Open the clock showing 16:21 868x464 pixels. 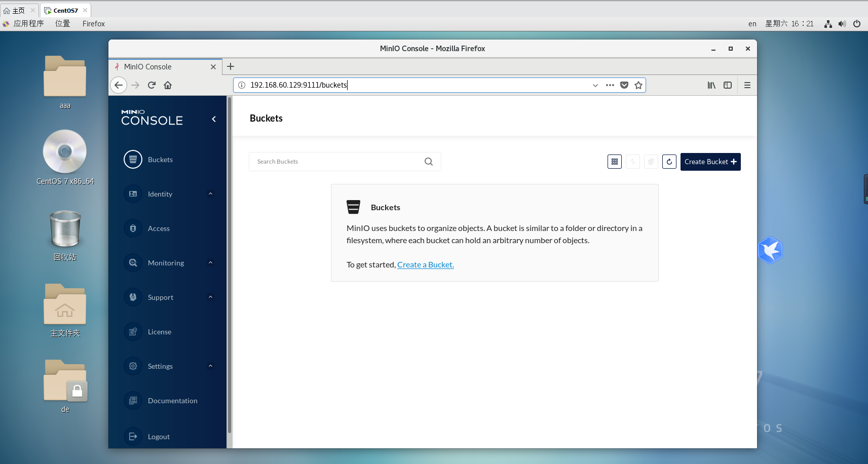[789, 24]
